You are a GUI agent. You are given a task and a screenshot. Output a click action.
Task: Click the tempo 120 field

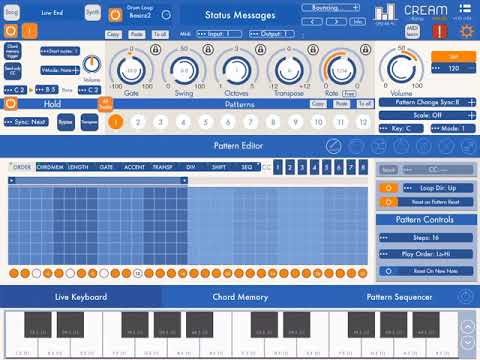(x=453, y=68)
